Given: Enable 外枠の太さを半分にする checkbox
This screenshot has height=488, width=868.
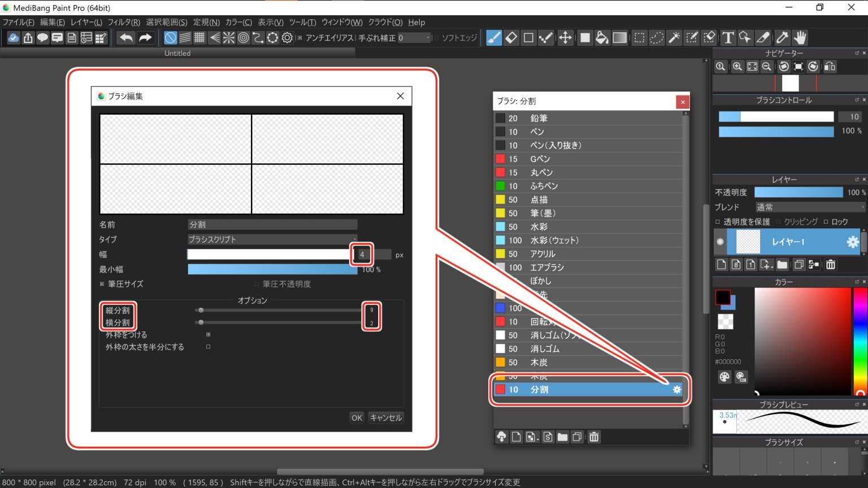Looking at the screenshot, I should (x=209, y=347).
